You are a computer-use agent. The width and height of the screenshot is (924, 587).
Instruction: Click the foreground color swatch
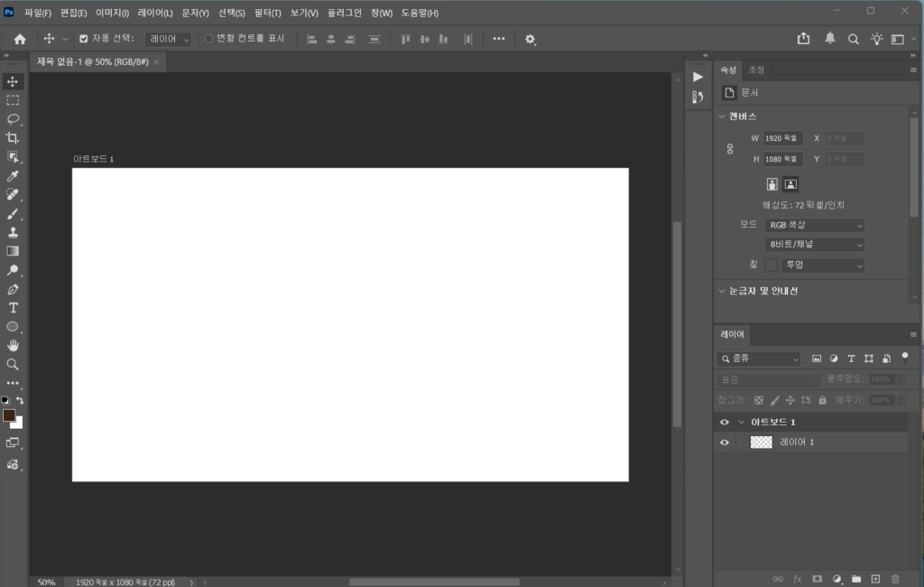pos(9,415)
